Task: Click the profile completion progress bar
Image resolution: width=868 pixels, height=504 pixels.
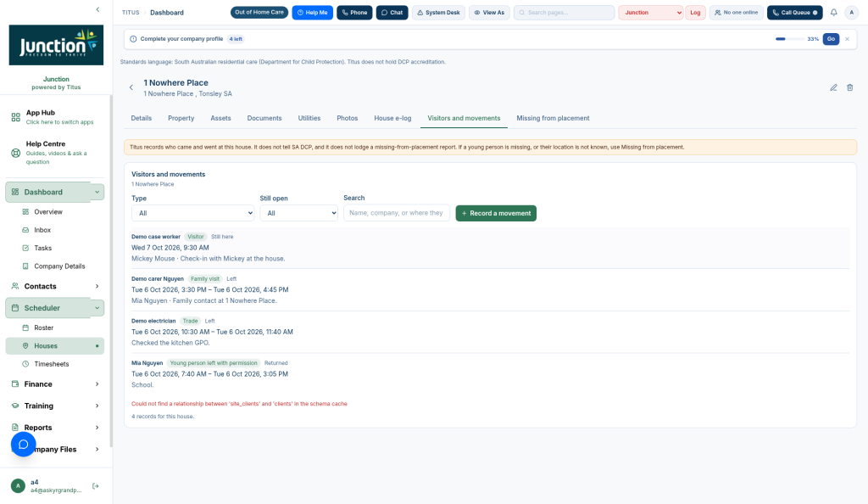Action: click(789, 39)
